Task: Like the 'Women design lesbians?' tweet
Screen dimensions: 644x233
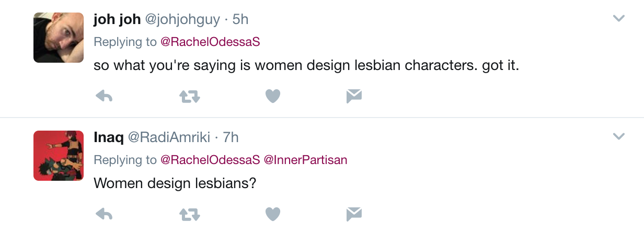Action: pyautogui.click(x=273, y=214)
